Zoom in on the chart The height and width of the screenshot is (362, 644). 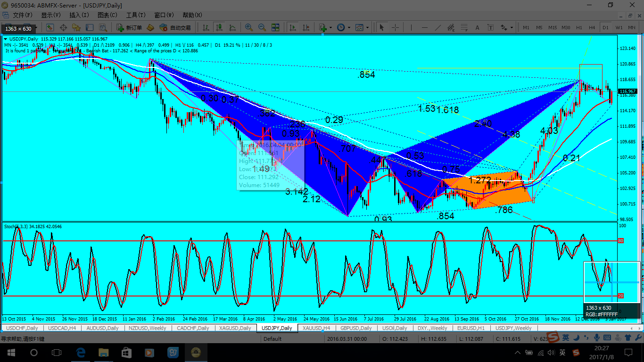pos(248,27)
